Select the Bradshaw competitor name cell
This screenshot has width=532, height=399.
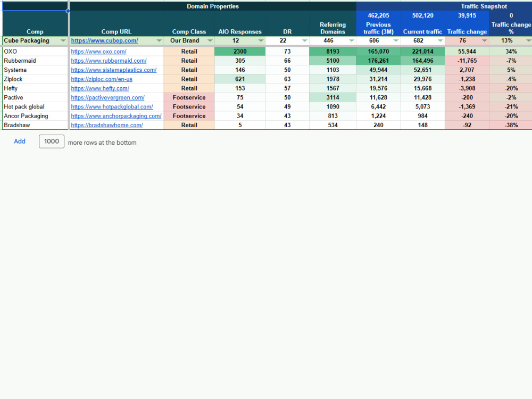tap(35, 125)
